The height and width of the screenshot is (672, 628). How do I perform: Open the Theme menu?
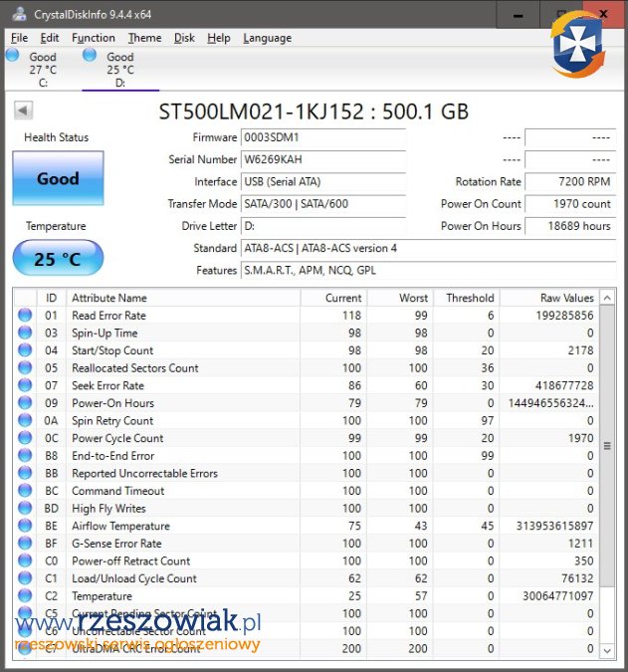coord(144,38)
